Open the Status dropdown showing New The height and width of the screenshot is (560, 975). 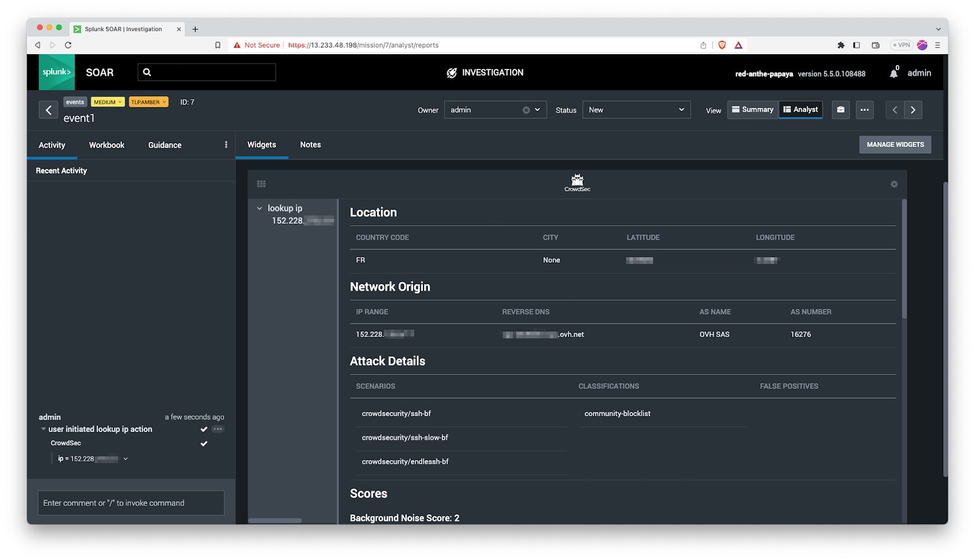[x=636, y=110]
